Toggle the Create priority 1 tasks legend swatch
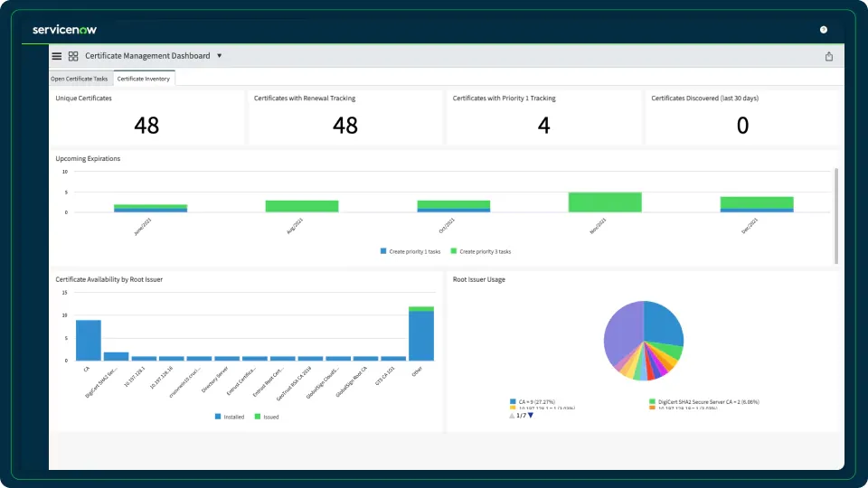 [383, 251]
